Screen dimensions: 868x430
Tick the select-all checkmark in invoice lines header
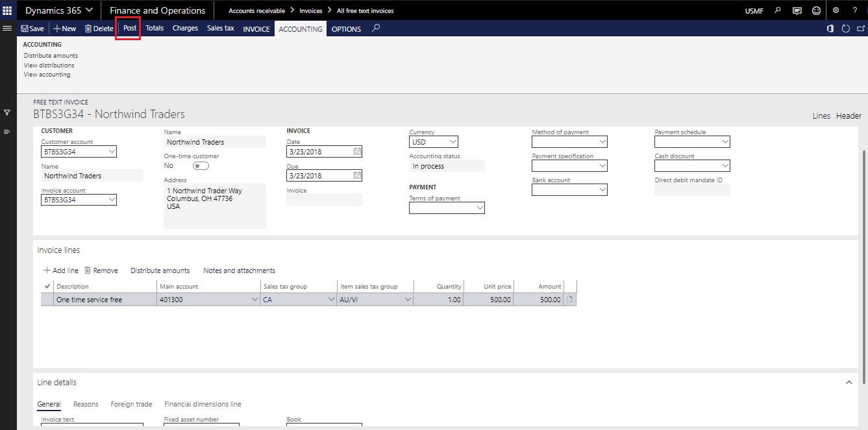click(x=47, y=286)
